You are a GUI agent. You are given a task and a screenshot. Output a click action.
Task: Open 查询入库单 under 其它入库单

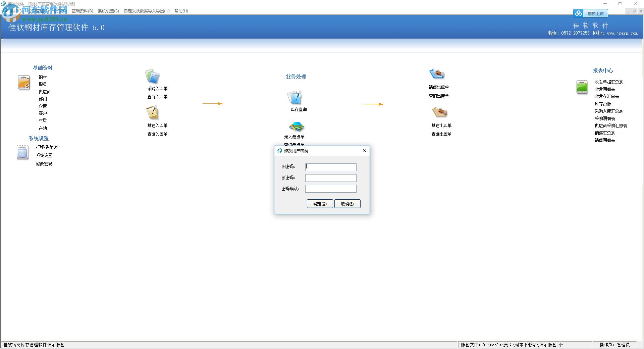(x=157, y=134)
